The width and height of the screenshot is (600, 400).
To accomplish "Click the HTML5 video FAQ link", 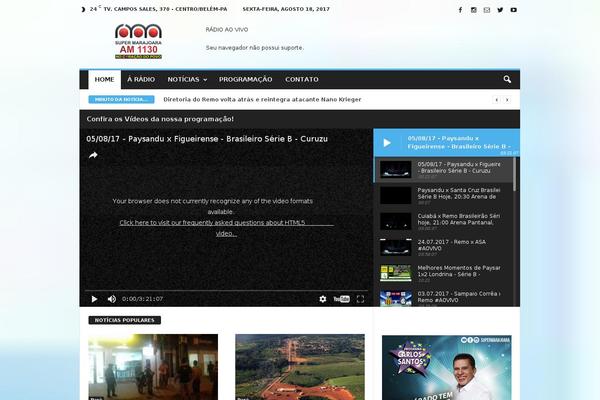I will pyautogui.click(x=227, y=228).
